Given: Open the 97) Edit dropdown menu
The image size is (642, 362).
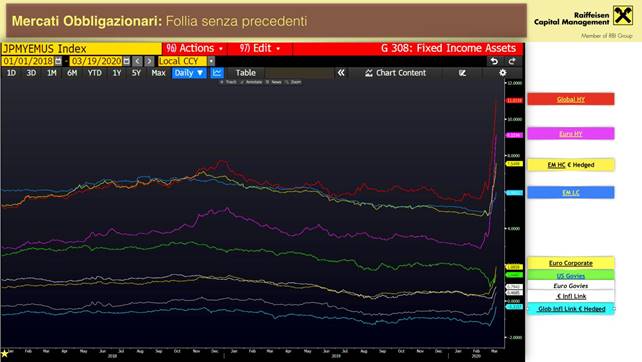Looking at the screenshot, I should coord(260,48).
